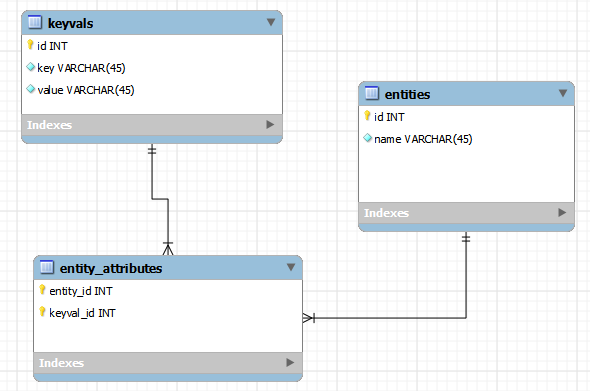Screen dimensions: 590x391
Task: Click the Indexes label in keyvals table
Action: 49,125
